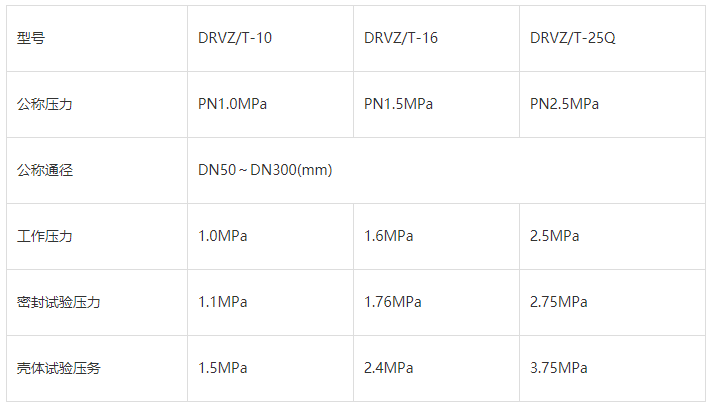The height and width of the screenshot is (404, 711).
Task: Click the 1.76MPa seal test cell
Action: pos(392,302)
